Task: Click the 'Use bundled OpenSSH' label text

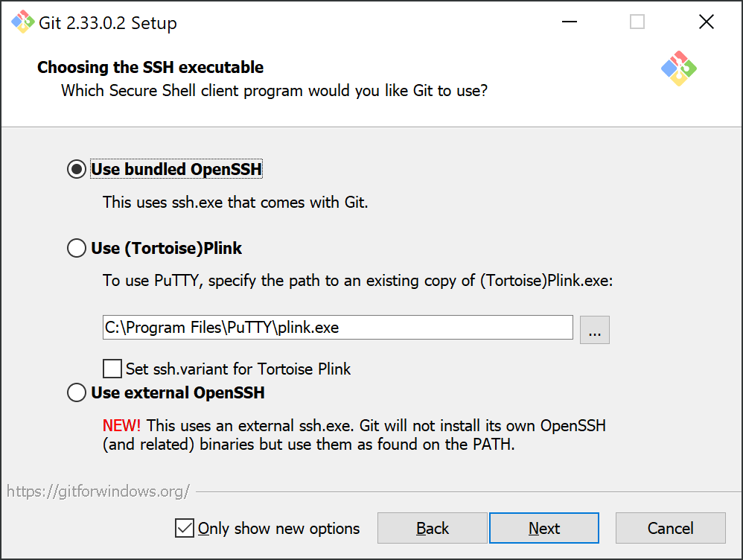Action: point(176,169)
